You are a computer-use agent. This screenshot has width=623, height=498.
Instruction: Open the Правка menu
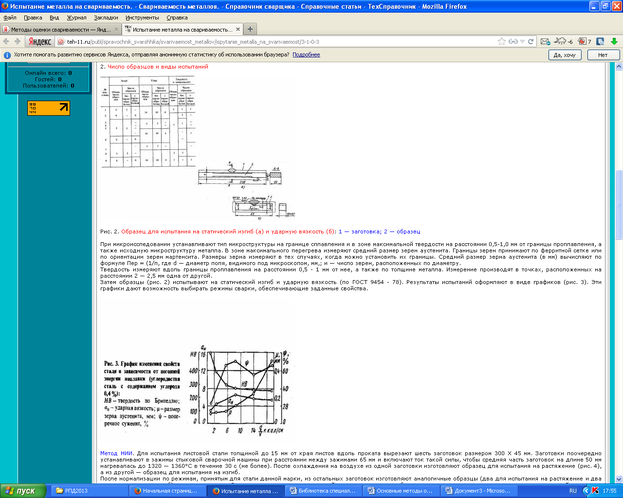(33, 17)
